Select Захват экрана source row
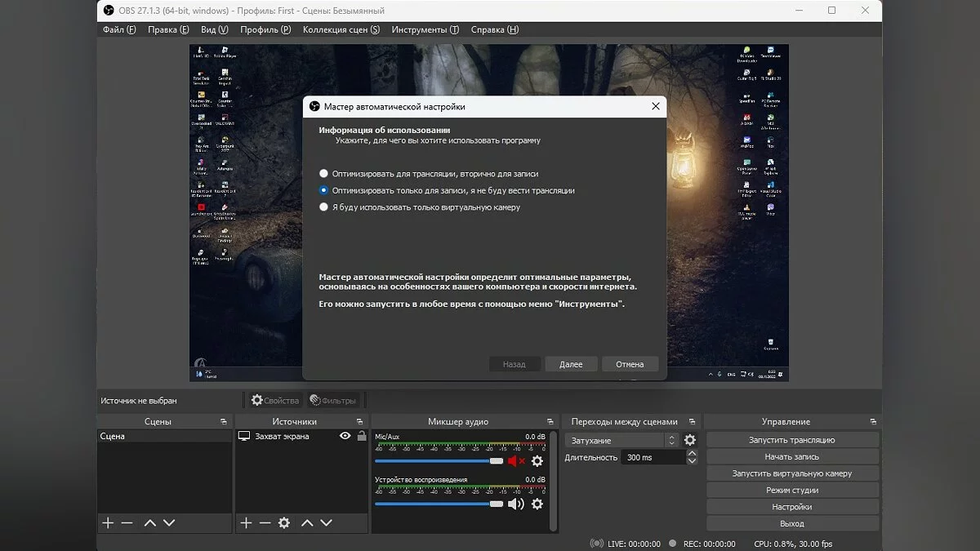This screenshot has width=980, height=551. pyautogui.click(x=302, y=437)
